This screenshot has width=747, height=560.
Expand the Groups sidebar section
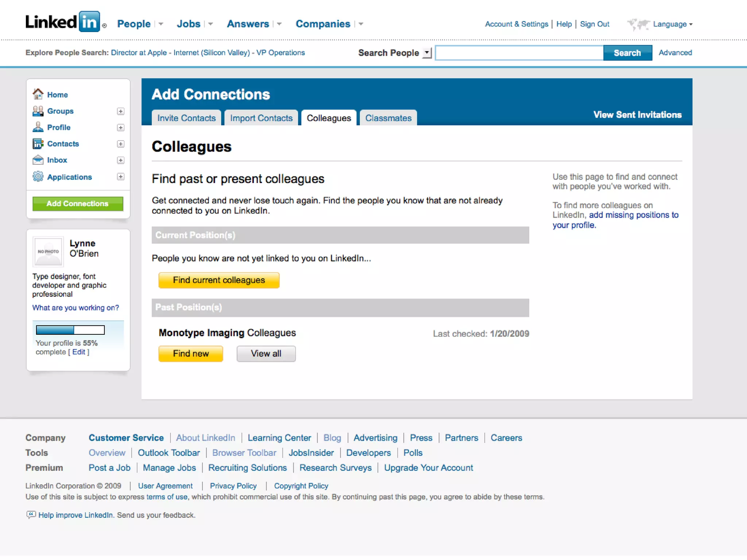(121, 111)
